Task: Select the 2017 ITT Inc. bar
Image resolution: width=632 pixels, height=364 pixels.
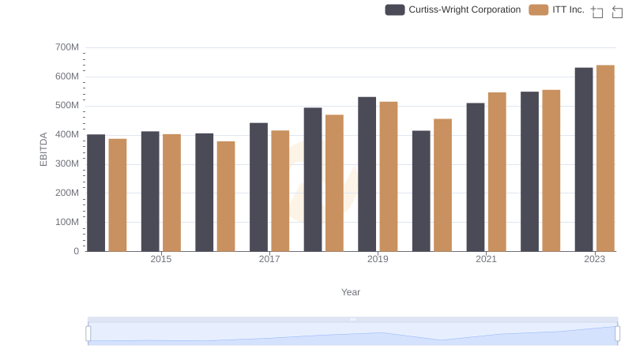Action: click(x=280, y=191)
